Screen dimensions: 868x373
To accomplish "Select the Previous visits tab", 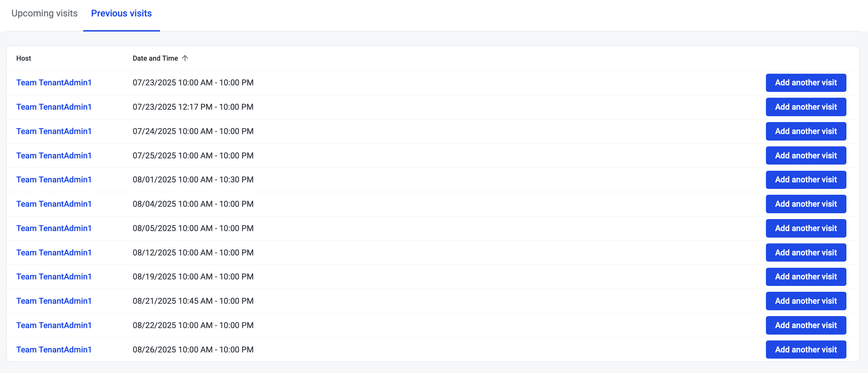I will (x=121, y=13).
